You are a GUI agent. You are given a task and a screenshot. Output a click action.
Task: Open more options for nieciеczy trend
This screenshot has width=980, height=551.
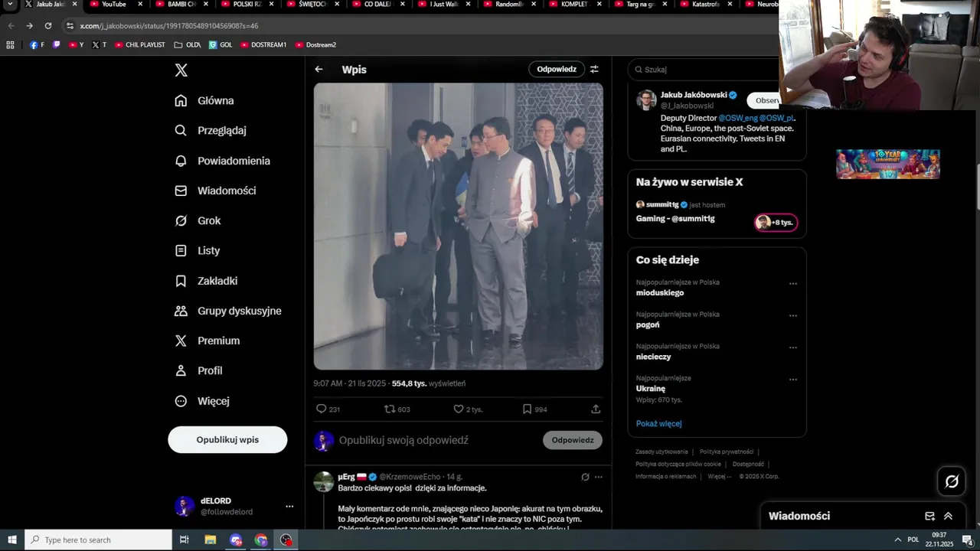click(793, 348)
